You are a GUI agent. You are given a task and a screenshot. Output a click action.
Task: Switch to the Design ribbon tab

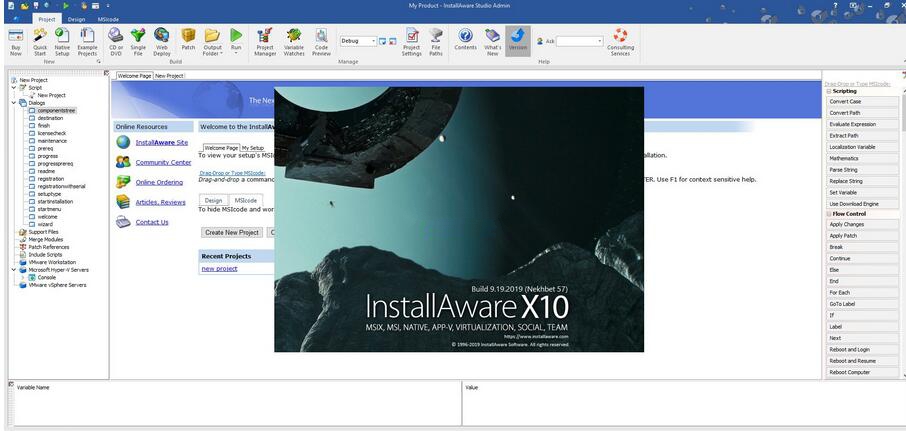[76, 19]
